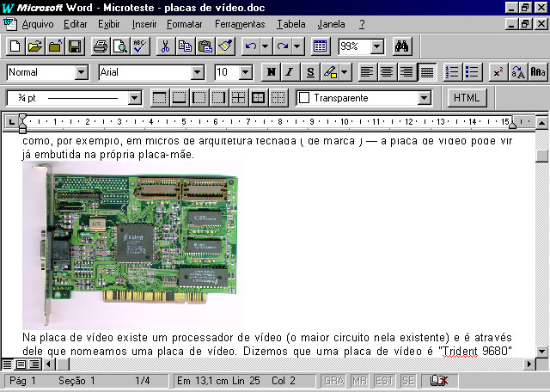Image resolution: width=550 pixels, height=392 pixels.
Task: Create a new blank document
Action: point(15,46)
